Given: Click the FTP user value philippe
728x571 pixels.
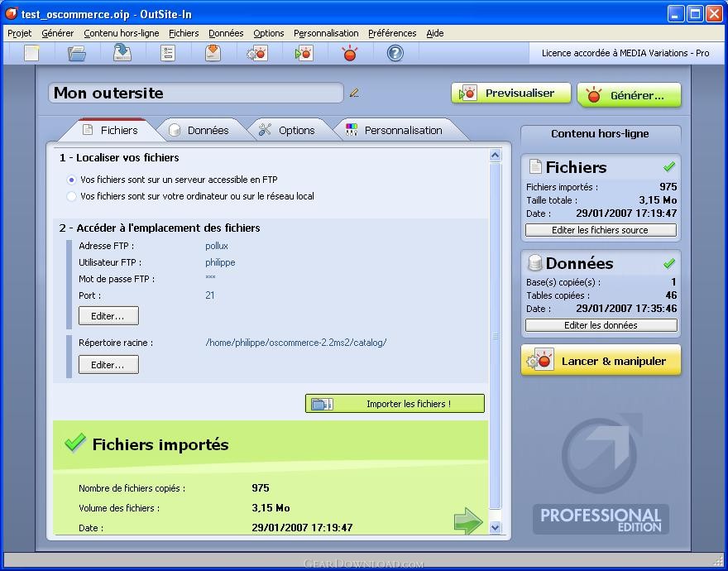Looking at the screenshot, I should point(220,262).
